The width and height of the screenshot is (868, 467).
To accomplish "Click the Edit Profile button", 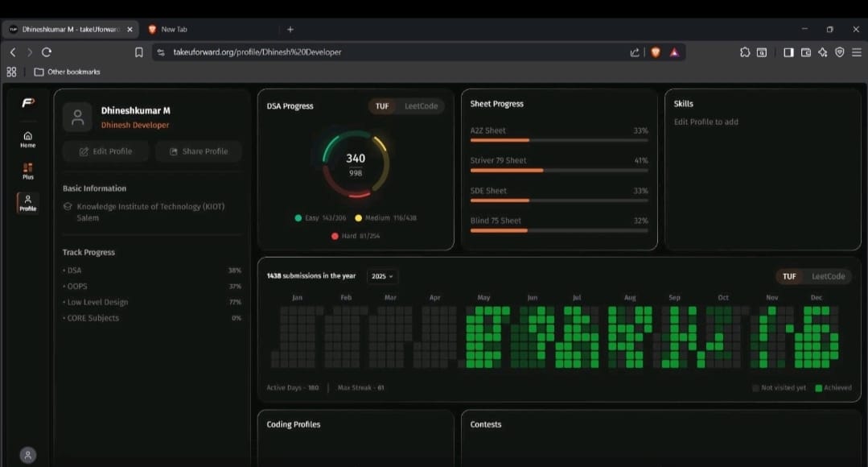I will pyautogui.click(x=105, y=151).
